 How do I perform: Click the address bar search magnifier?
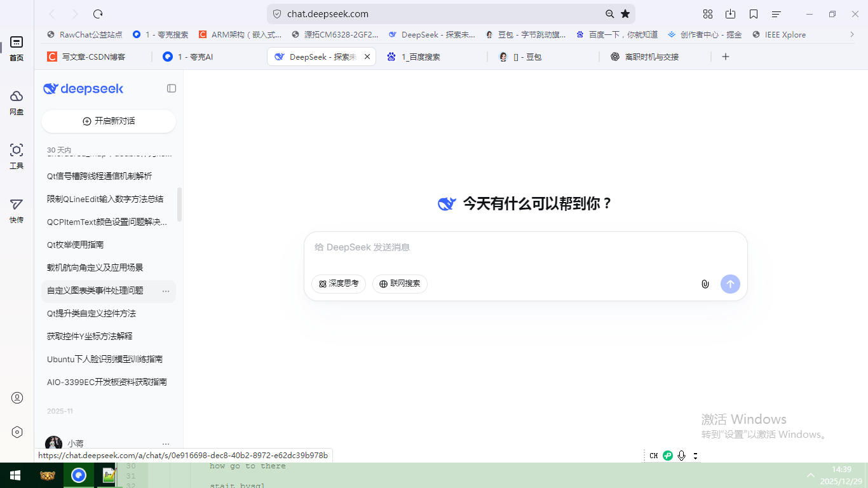click(x=609, y=14)
